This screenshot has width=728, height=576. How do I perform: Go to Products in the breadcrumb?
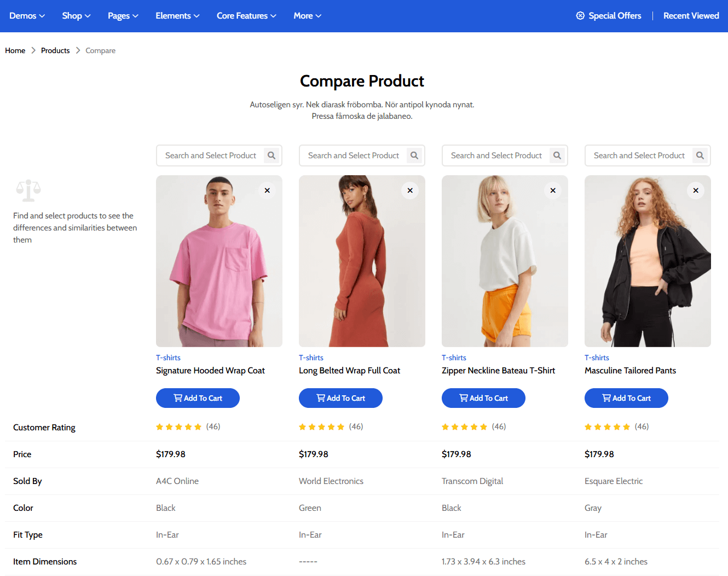(x=55, y=50)
